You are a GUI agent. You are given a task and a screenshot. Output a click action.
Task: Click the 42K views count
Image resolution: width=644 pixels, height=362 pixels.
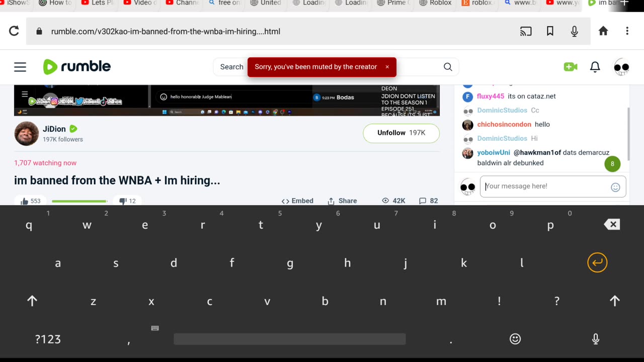click(393, 201)
